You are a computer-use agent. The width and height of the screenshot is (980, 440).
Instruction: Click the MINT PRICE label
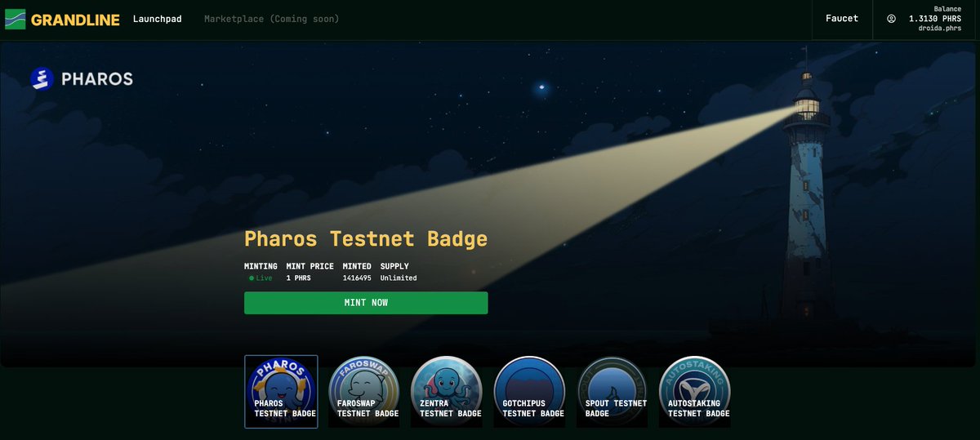click(310, 266)
